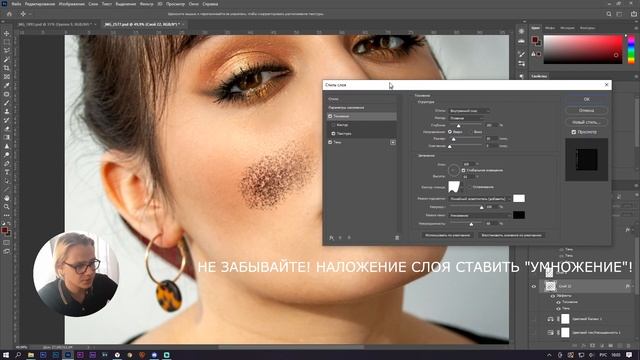Open the Стиль dropdown showing Внутренний скос
This screenshot has width=640, height=360.
click(469, 111)
